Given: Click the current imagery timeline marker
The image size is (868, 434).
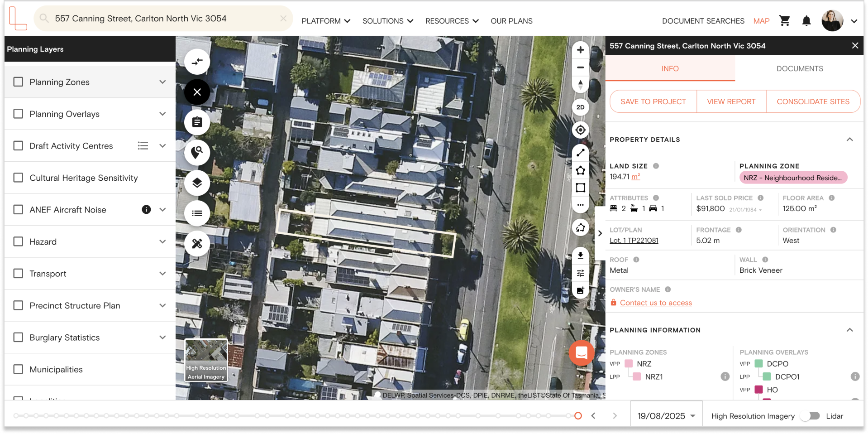Looking at the screenshot, I should click(x=578, y=415).
